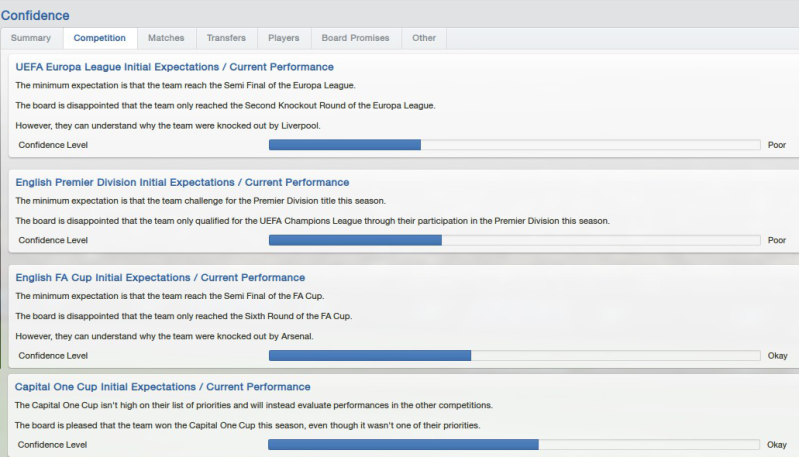The width and height of the screenshot is (799, 457).
Task: Switch to the Matches tab
Action: tap(166, 38)
